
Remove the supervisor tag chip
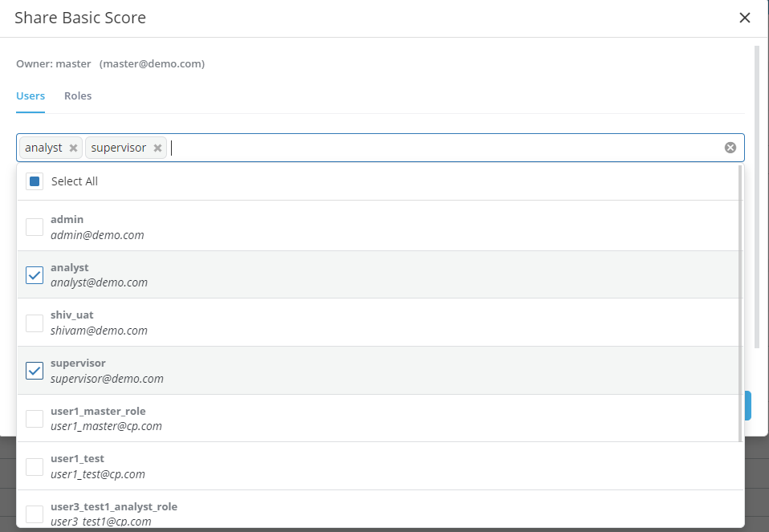(158, 148)
